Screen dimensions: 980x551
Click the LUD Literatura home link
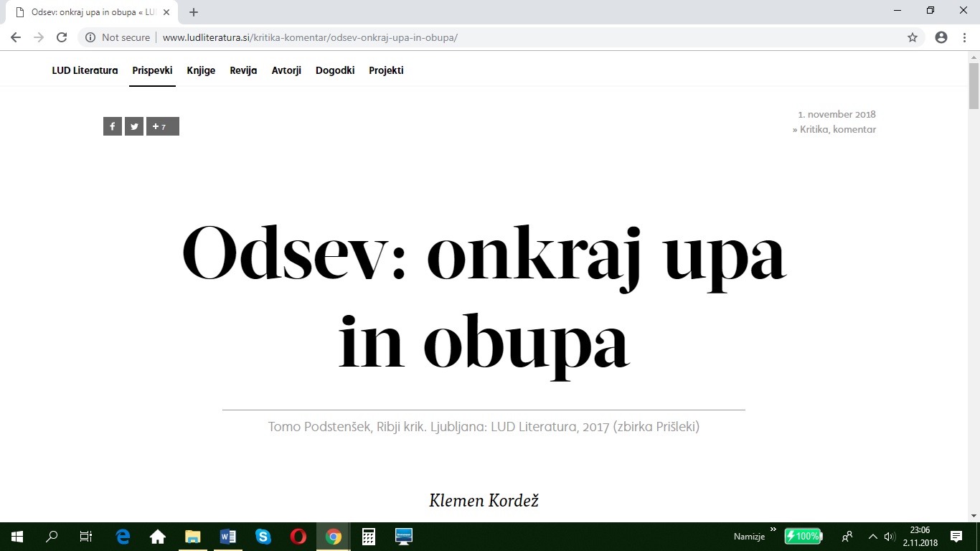point(85,70)
